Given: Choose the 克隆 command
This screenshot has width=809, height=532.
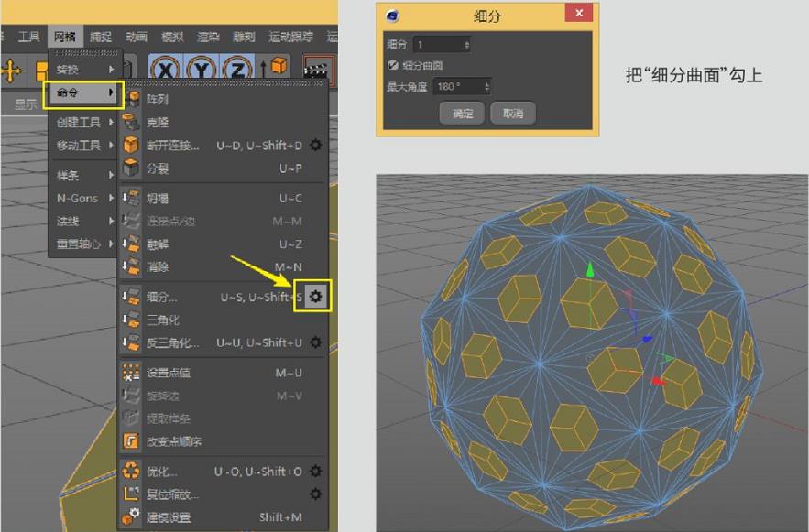Looking at the screenshot, I should 223,122.
